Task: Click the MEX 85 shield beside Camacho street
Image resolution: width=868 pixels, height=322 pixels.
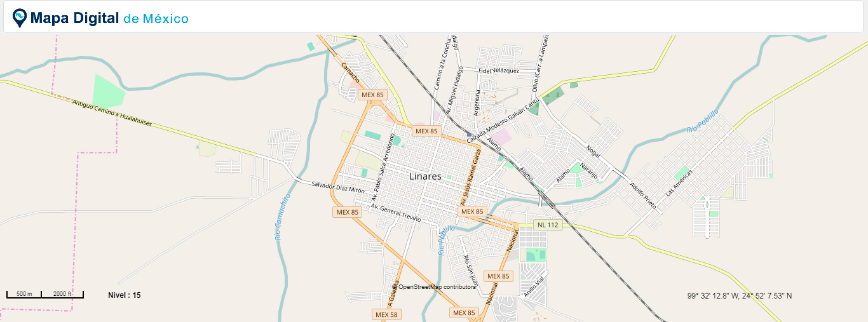Action: [x=372, y=95]
